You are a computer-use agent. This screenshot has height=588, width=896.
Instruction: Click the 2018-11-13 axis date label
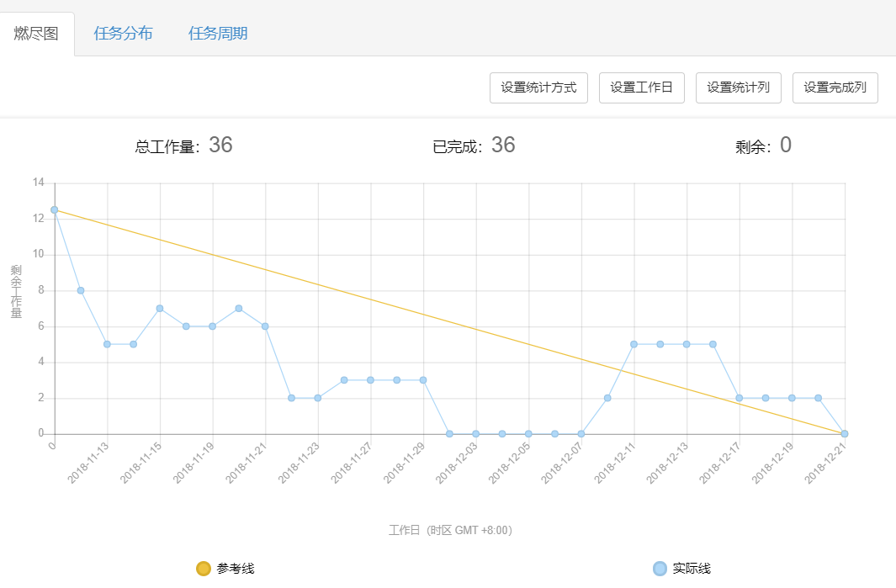89,463
